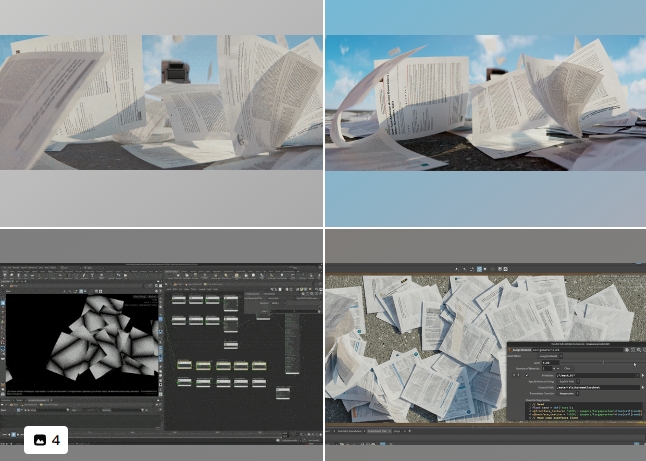This screenshot has width=646, height=461.
Task: Click the 4 images gallery count badge
Action: click(x=46, y=440)
